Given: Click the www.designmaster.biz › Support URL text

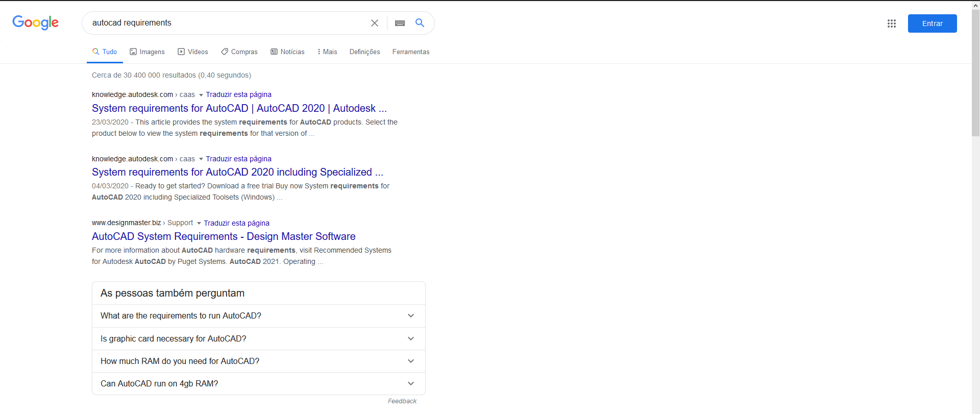Looking at the screenshot, I should coord(142,223).
